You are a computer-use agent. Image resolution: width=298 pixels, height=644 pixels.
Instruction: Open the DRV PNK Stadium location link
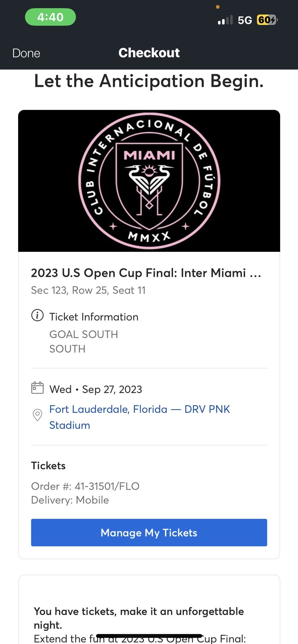click(139, 417)
